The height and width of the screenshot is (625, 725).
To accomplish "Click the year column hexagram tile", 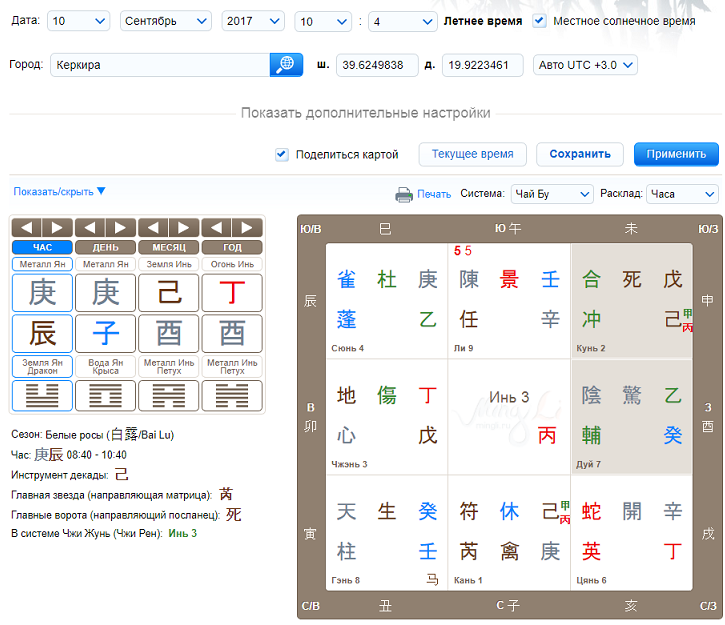I will (x=232, y=396).
